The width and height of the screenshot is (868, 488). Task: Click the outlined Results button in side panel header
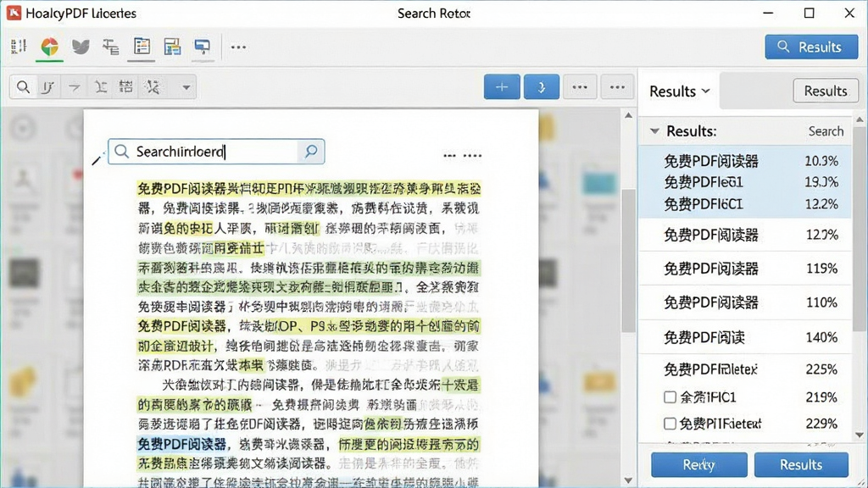[x=826, y=91]
